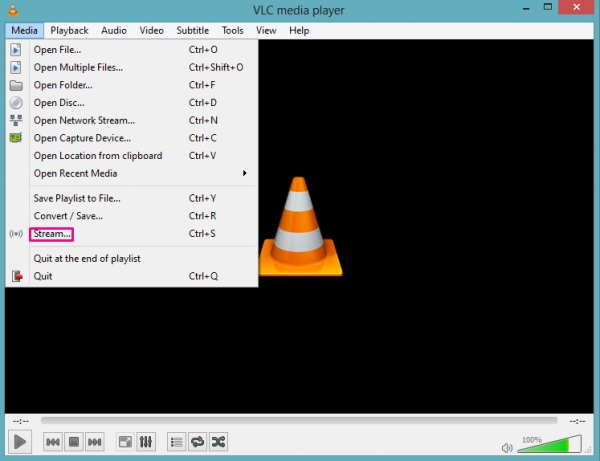The width and height of the screenshot is (600, 461).
Task: Open the Playback menu
Action: pos(69,31)
